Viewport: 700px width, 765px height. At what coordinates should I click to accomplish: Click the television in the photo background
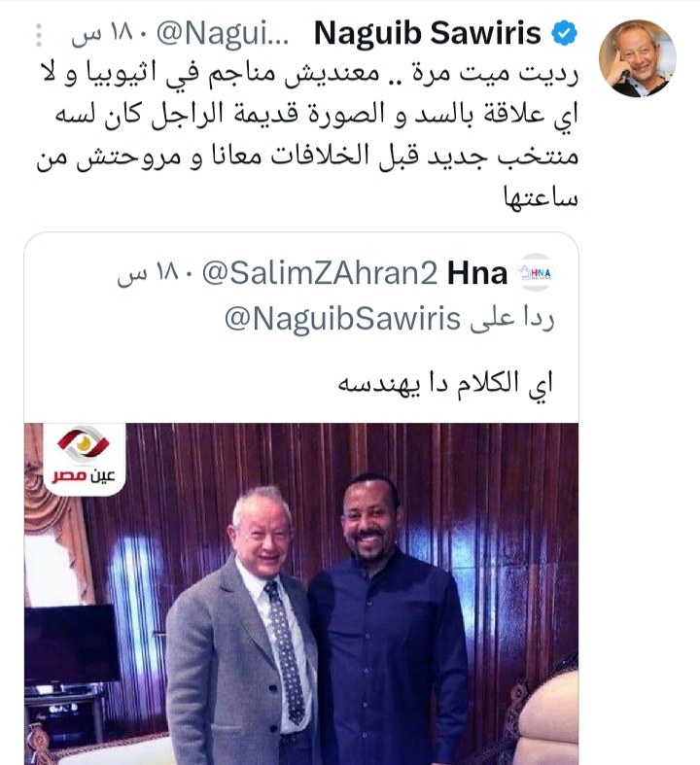(72, 644)
